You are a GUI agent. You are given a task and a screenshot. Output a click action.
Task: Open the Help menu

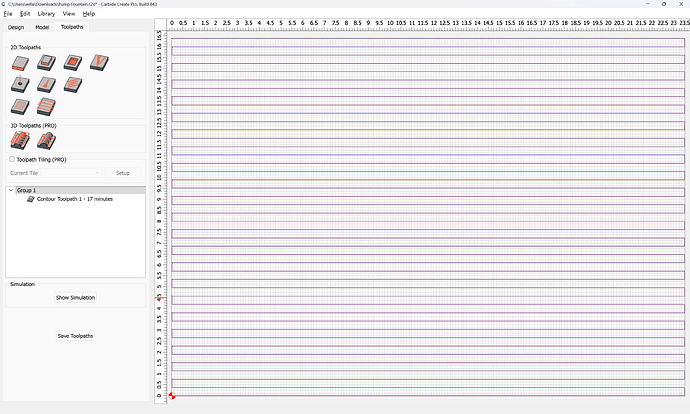click(89, 14)
